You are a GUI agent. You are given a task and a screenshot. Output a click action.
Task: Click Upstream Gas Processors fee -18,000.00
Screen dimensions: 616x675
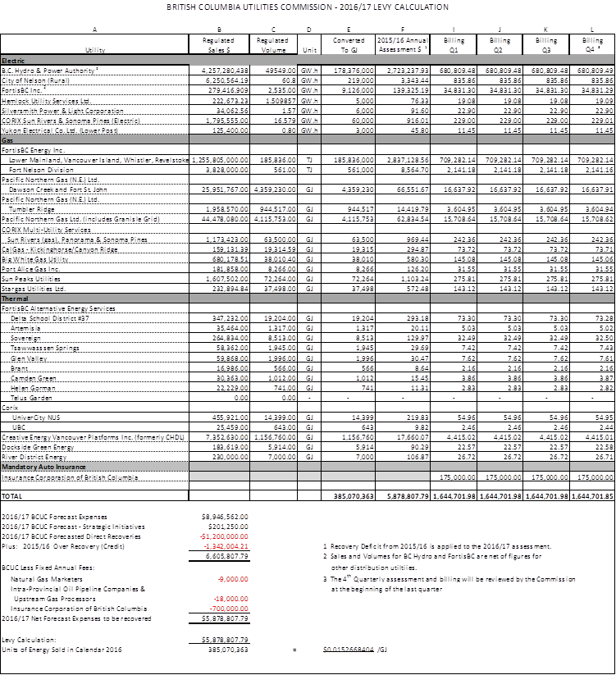231,600
